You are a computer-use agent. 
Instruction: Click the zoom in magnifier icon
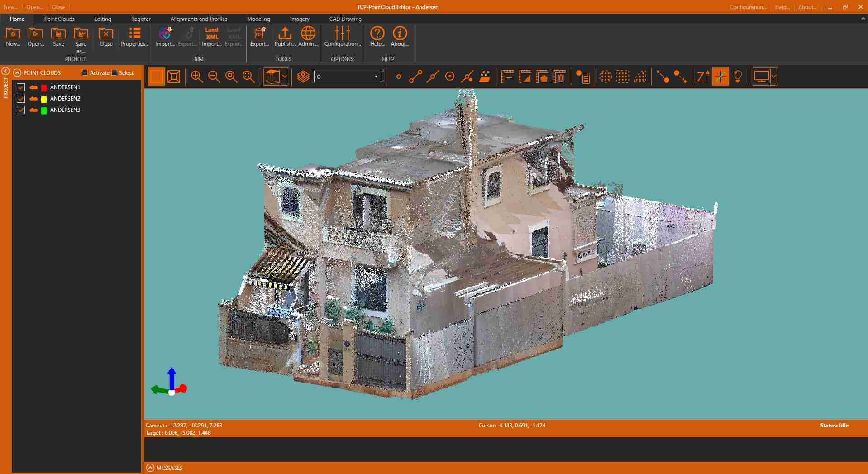[x=196, y=77]
